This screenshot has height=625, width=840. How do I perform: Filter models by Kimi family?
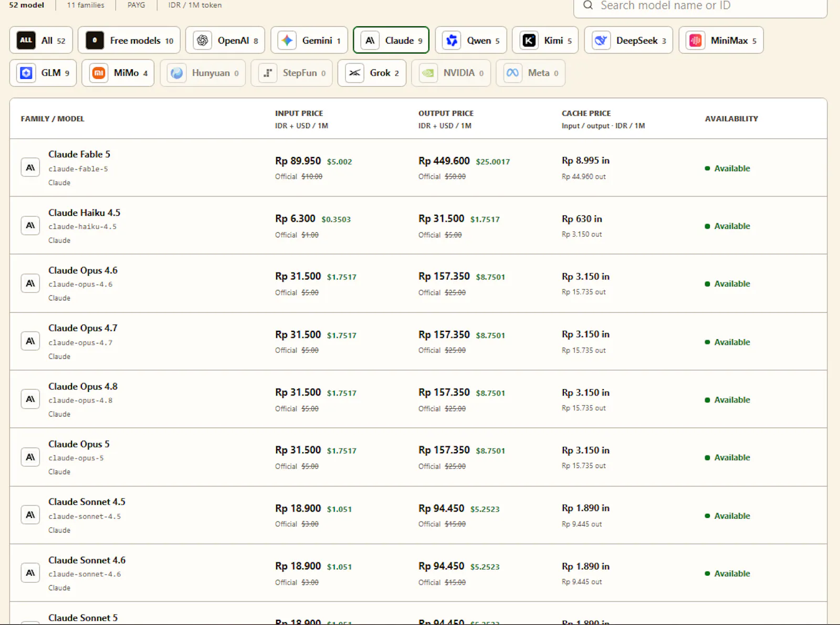[x=545, y=40]
